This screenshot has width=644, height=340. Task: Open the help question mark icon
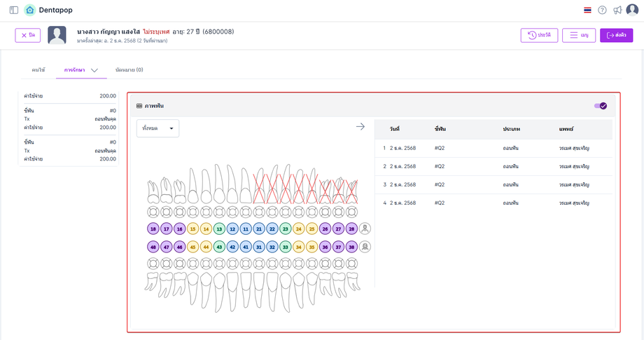coord(602,10)
